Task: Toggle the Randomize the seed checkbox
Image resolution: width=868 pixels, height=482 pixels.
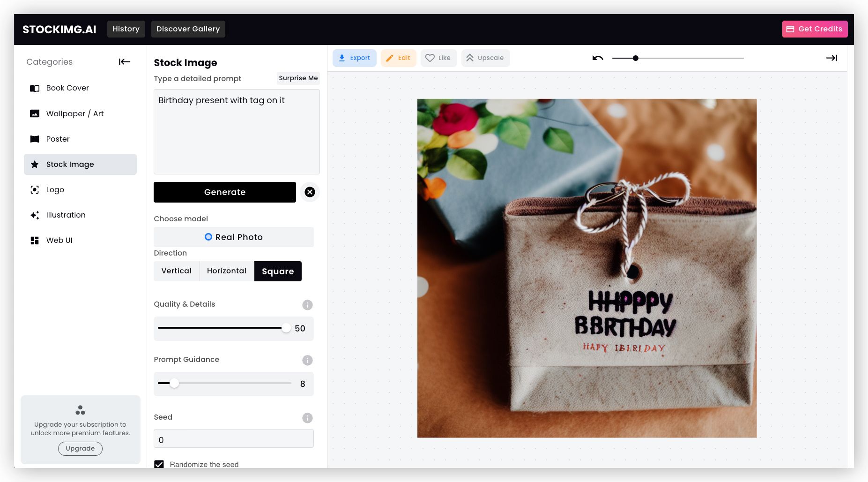Action: [x=159, y=464]
